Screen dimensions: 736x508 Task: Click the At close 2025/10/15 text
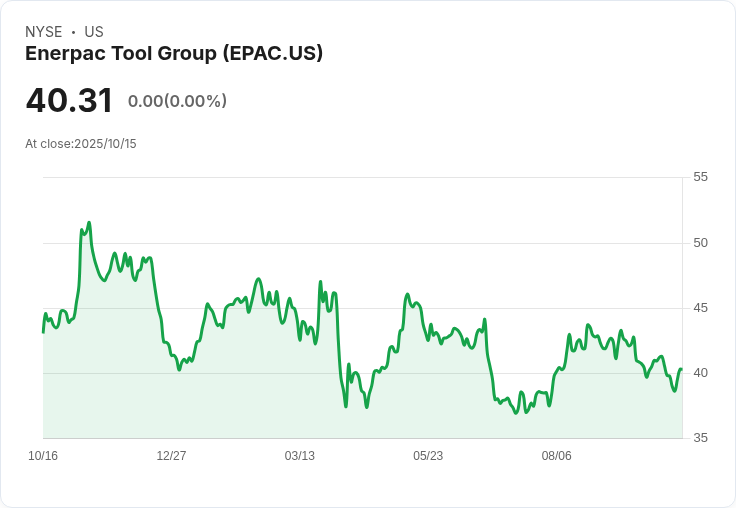(x=81, y=144)
